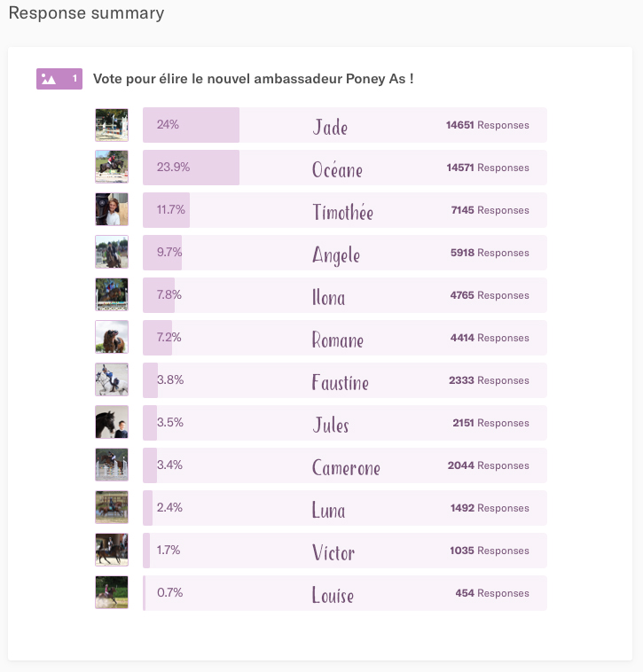Click the 24% result bar for Jade
643x672 pixels.
[192, 125]
